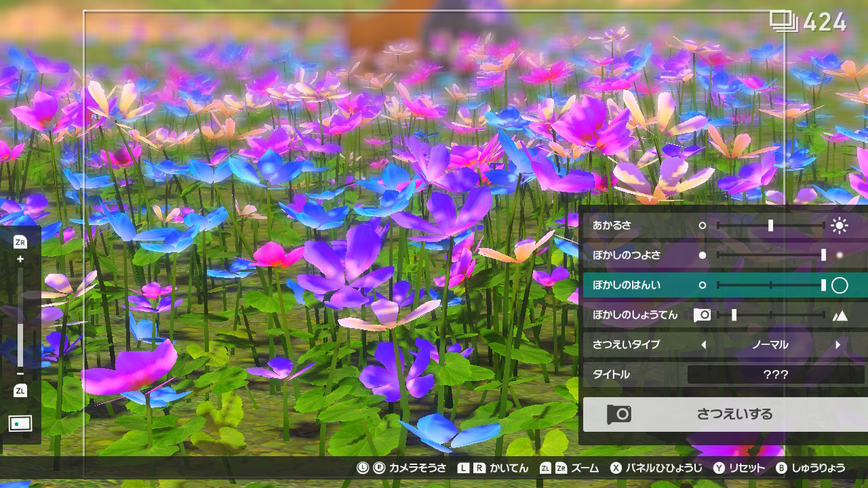Click the vertical zoom slider on left panel

pyautogui.click(x=20, y=317)
